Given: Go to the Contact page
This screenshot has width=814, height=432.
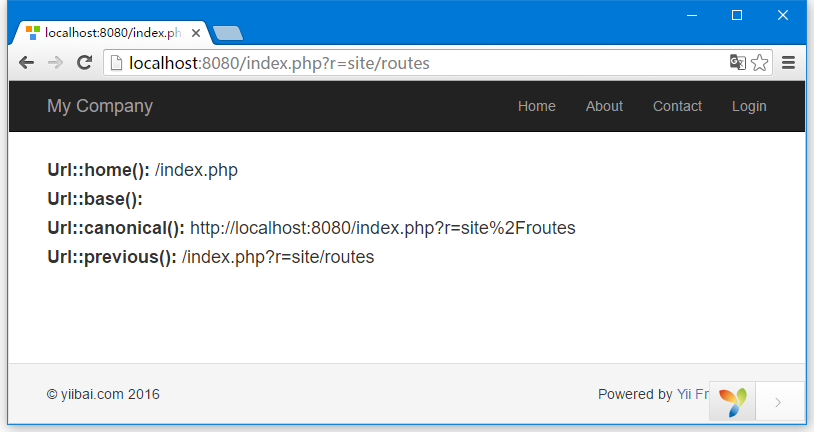Looking at the screenshot, I should tap(677, 106).
